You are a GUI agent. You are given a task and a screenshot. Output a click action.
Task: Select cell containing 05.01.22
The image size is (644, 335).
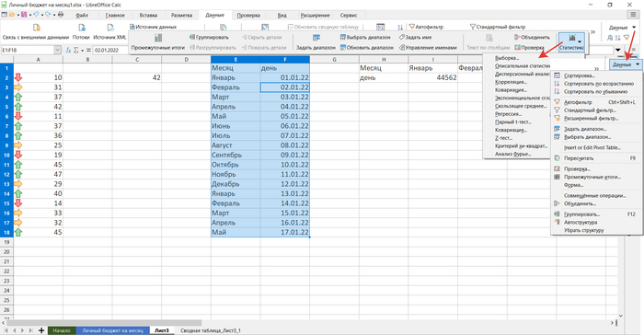tap(285, 116)
